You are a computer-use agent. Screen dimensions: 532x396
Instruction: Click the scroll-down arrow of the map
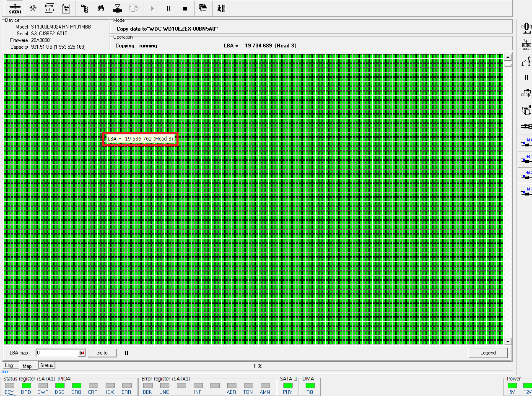[508, 341]
